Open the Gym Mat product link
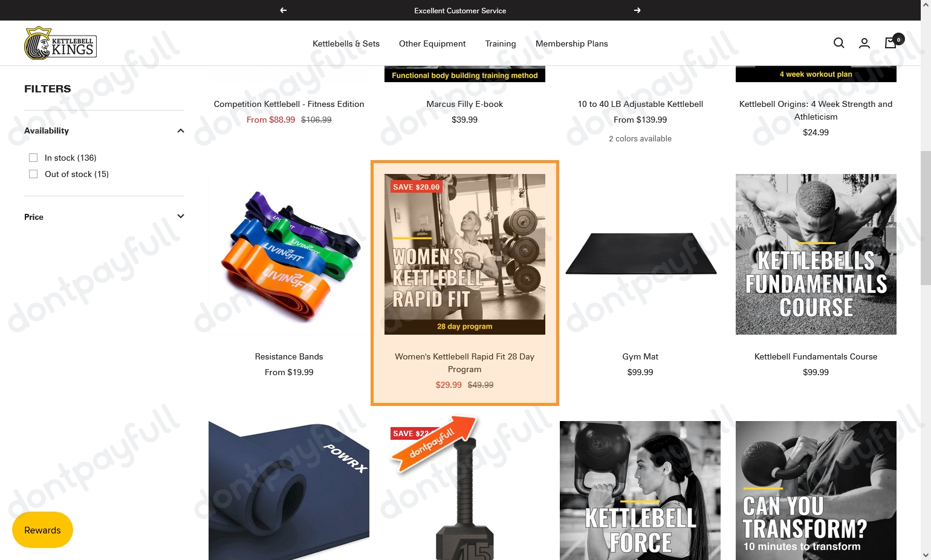 pos(640,356)
